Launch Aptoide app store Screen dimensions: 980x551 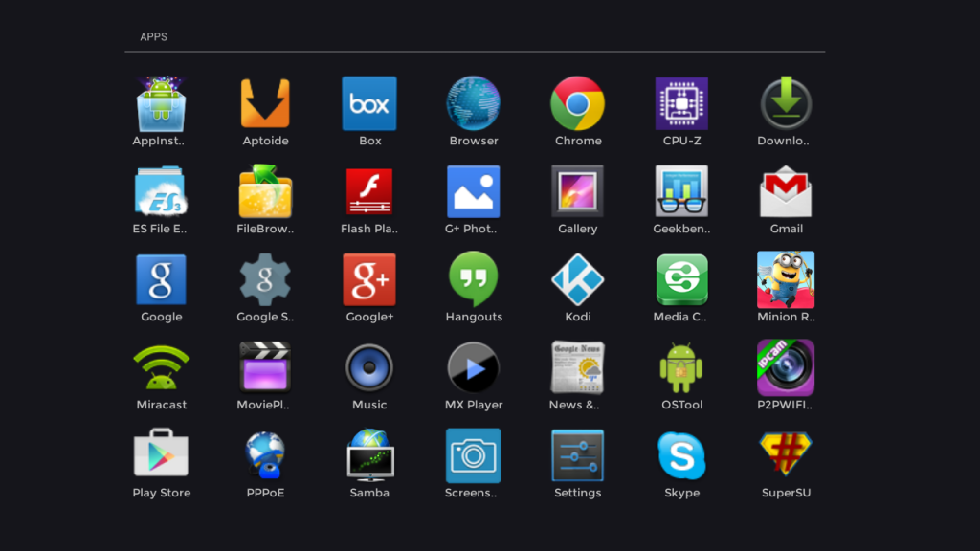tap(265, 103)
